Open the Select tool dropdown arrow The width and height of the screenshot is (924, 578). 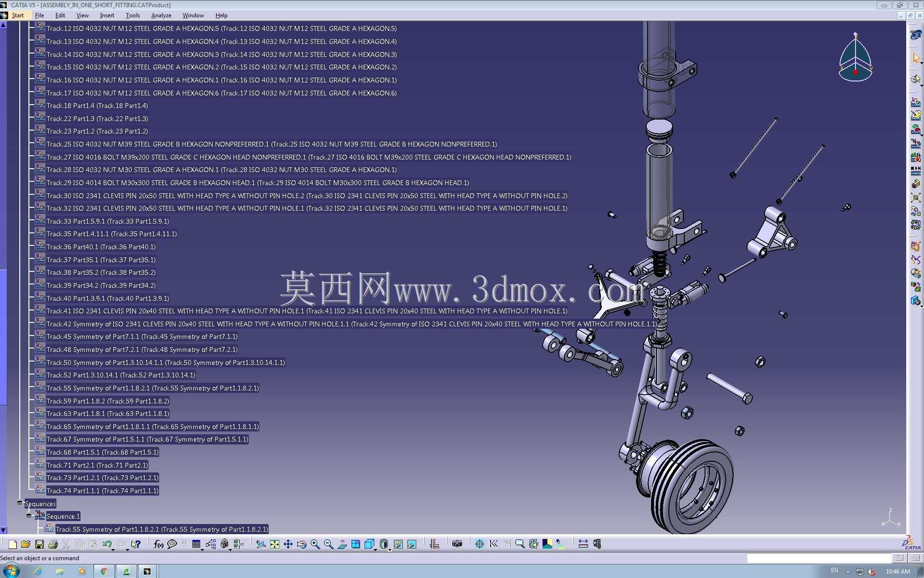pyautogui.click(x=921, y=63)
